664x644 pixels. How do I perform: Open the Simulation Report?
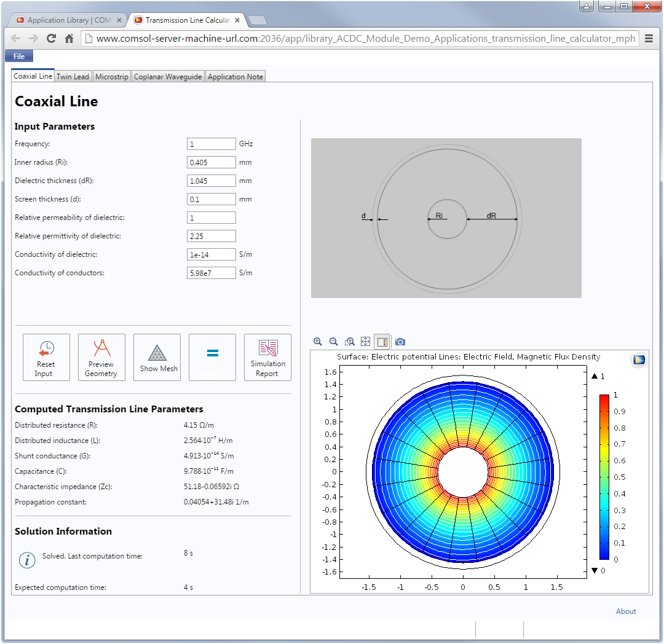(x=267, y=357)
